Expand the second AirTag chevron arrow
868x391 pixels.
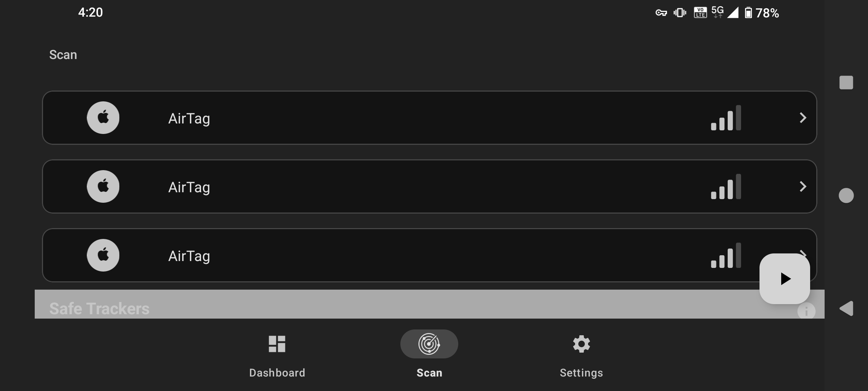[x=803, y=186]
